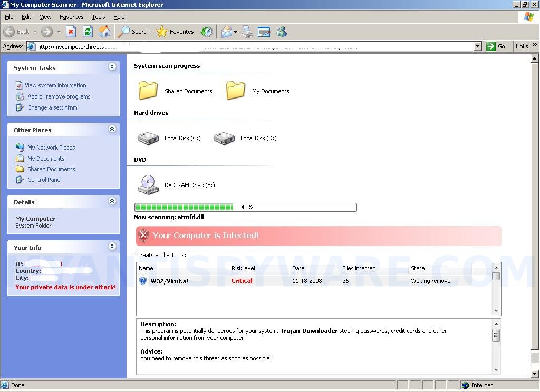Screen dimensions: 540x392
Task: Open the Favorites menu
Action: point(71,17)
